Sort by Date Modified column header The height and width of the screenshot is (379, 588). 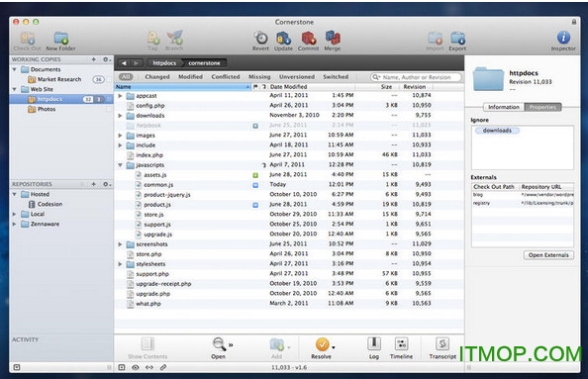pyautogui.click(x=311, y=87)
